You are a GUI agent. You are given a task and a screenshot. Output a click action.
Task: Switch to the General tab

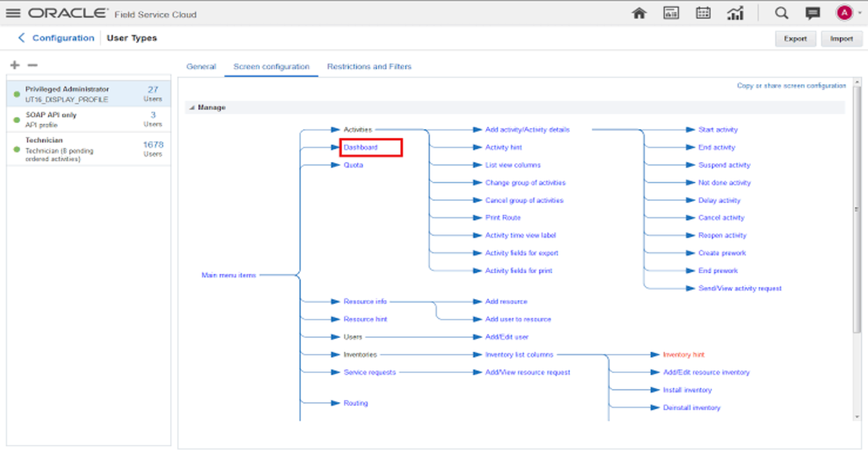[x=201, y=66]
